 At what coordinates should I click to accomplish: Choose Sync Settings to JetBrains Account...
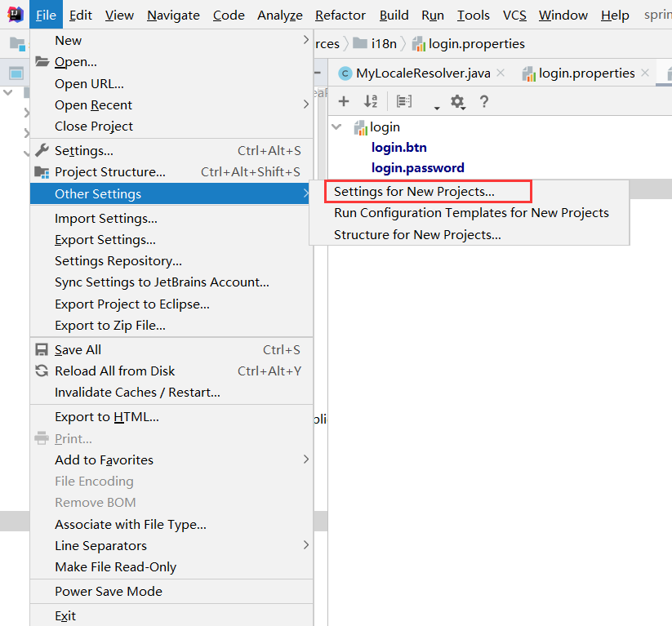(x=171, y=282)
